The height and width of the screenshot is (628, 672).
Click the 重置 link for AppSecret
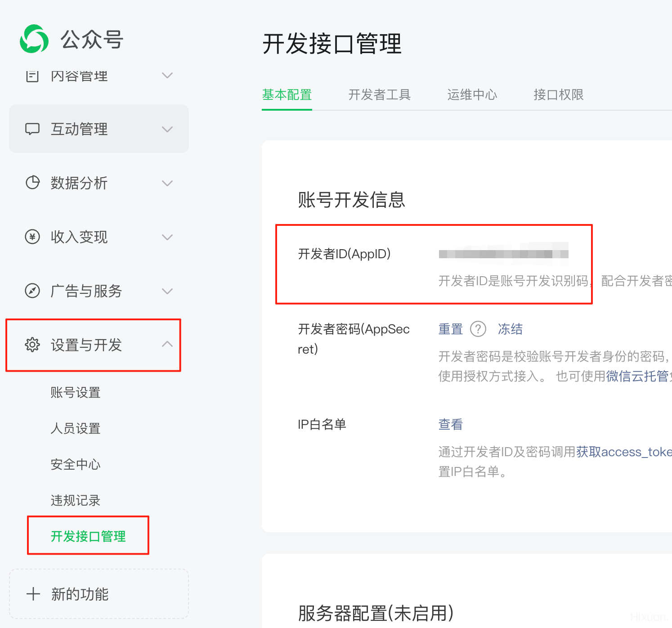(x=451, y=329)
